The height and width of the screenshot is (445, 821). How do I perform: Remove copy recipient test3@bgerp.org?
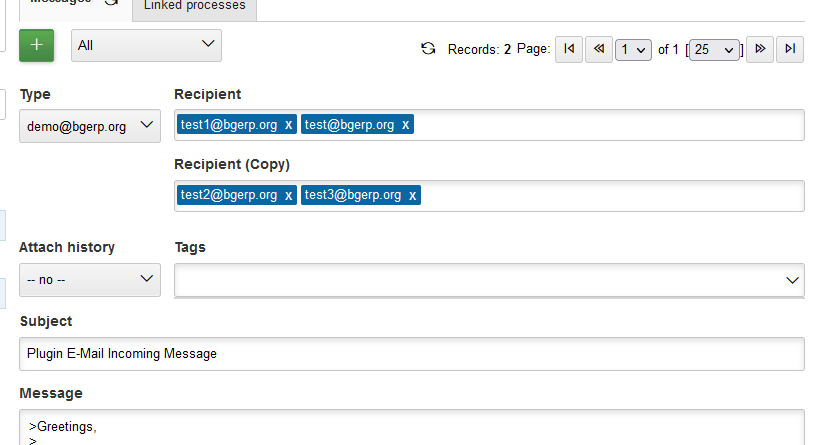[412, 196]
